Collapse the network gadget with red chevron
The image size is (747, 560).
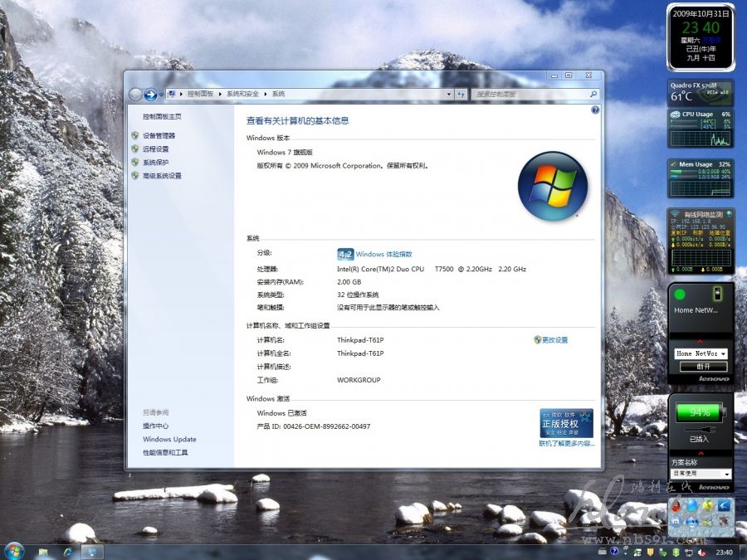701,341
